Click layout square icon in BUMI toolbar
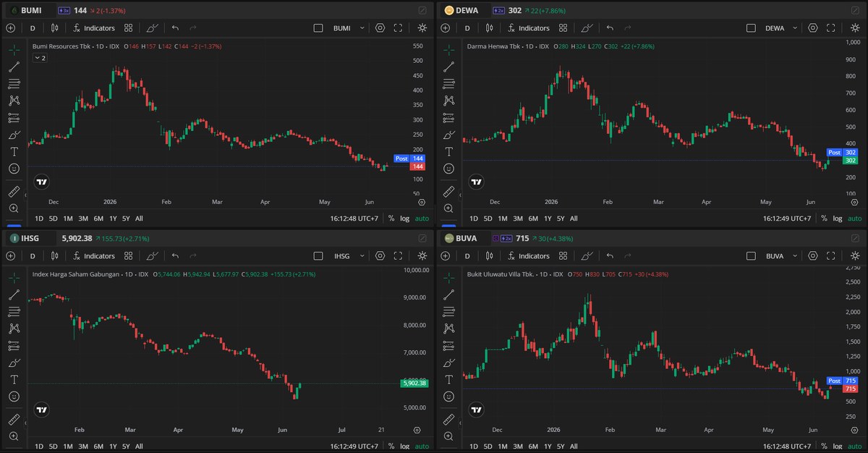The width and height of the screenshot is (868, 453). point(318,28)
